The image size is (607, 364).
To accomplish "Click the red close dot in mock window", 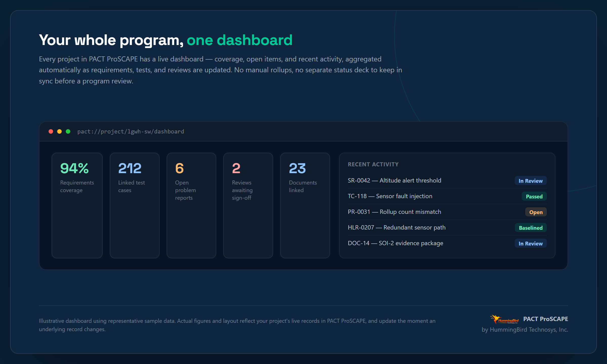I will pyautogui.click(x=51, y=131).
